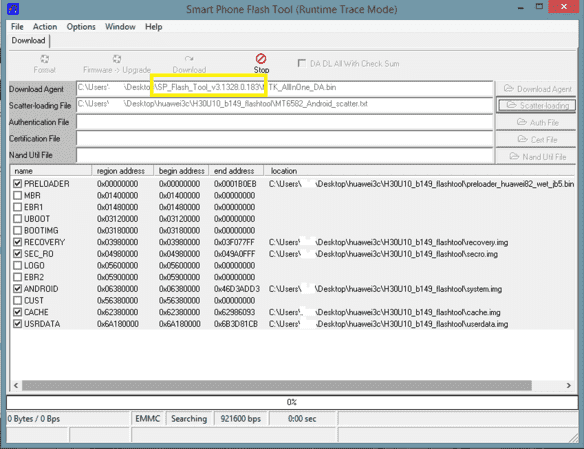Image resolution: width=584 pixels, height=449 pixels.
Task: Click the 921600 bps status entry
Action: pos(241,418)
